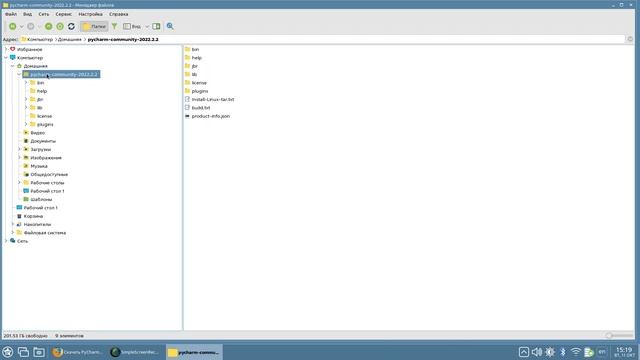Click the volume speaker tray icon
The height and width of the screenshot is (360, 640).
point(537,351)
